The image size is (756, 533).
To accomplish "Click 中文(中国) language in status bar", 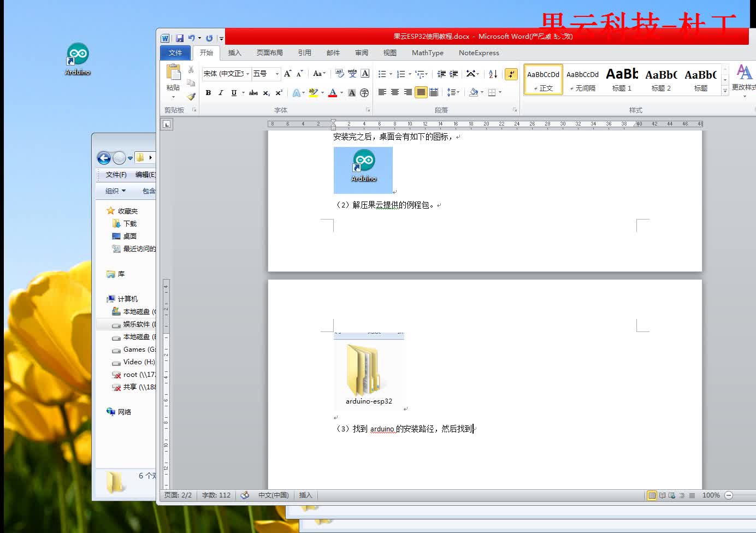I will click(273, 495).
